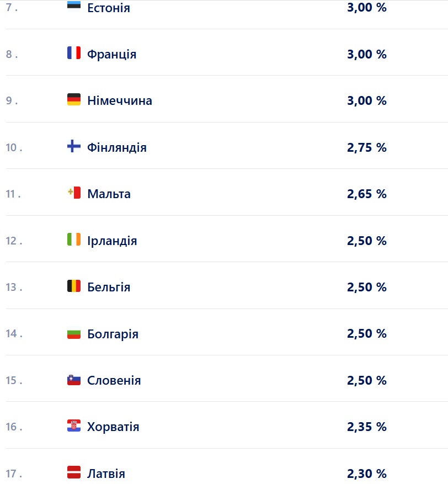Click the Finland flag icon
Screen dimensions: 448x484
click(74, 146)
